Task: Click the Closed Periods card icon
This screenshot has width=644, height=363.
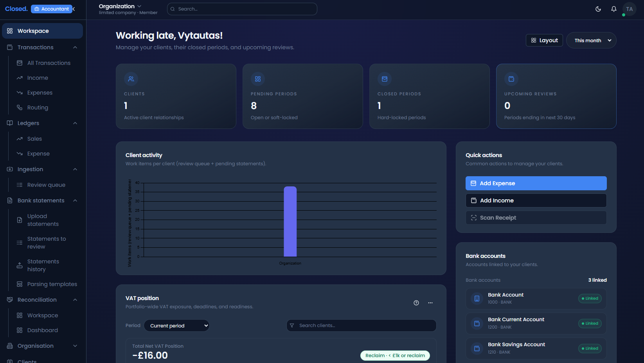Action: [385, 79]
